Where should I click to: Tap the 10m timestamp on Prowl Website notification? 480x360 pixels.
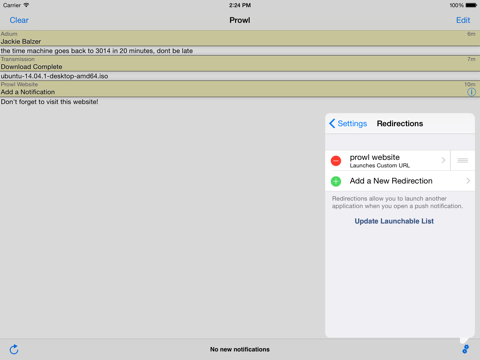(470, 84)
